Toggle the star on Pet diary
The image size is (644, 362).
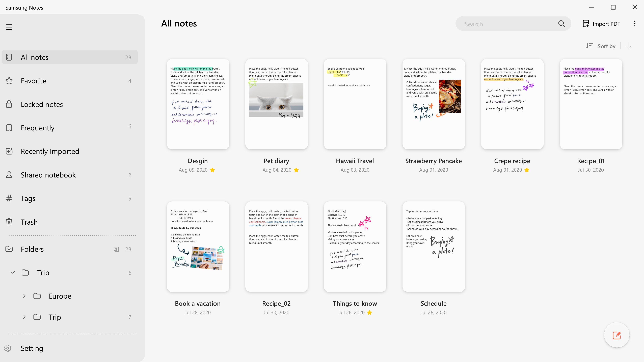tap(296, 170)
